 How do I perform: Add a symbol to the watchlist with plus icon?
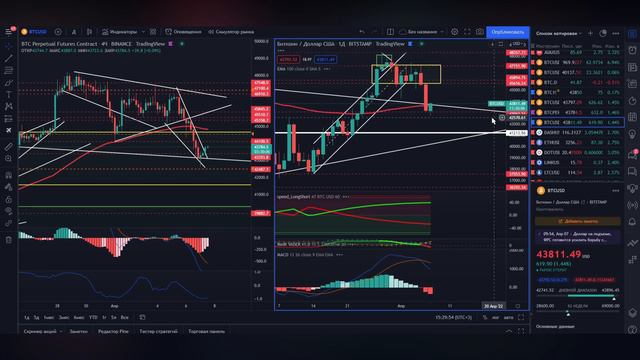pyautogui.click(x=590, y=33)
